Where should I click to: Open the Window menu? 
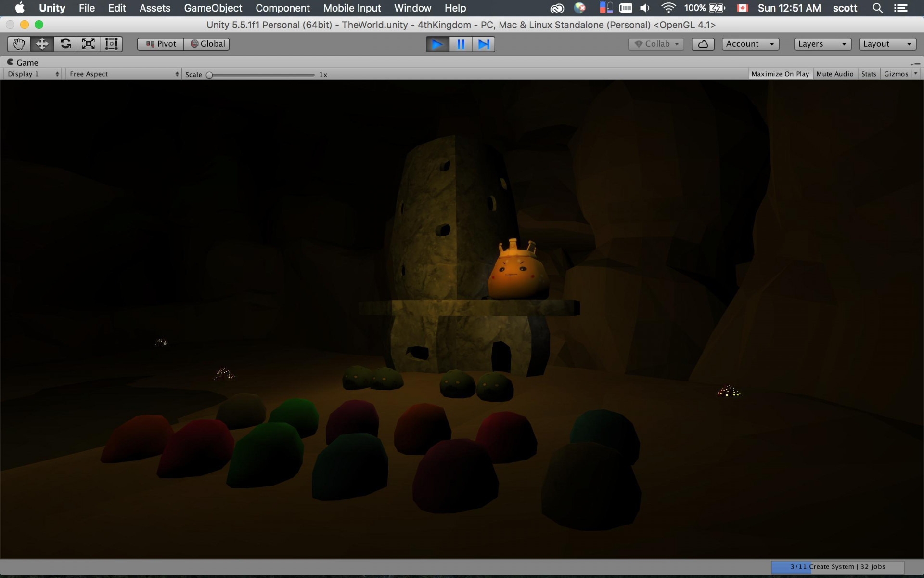[x=412, y=8]
